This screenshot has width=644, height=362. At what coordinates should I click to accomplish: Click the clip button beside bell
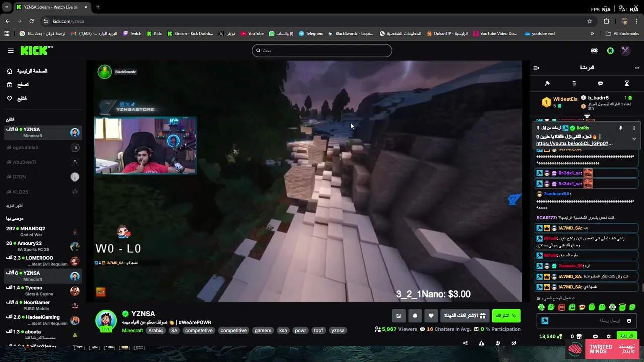click(398, 316)
